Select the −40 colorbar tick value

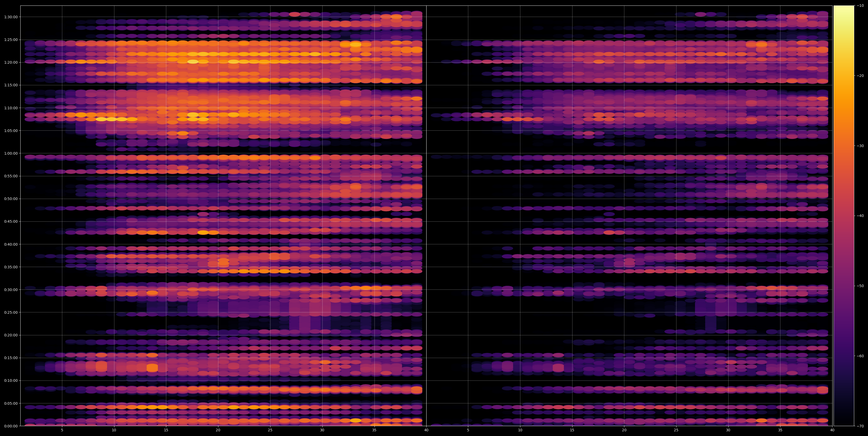(860, 216)
